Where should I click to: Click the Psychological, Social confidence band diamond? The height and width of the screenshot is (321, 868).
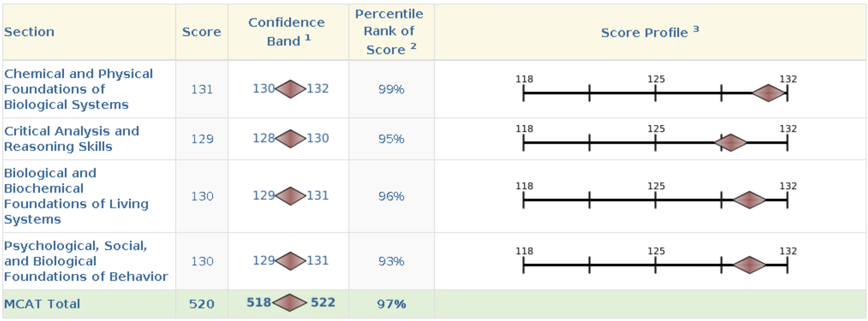pyautogui.click(x=290, y=261)
